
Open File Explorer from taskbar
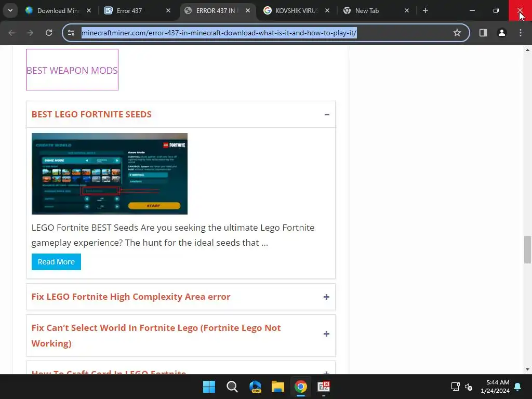[x=278, y=387]
